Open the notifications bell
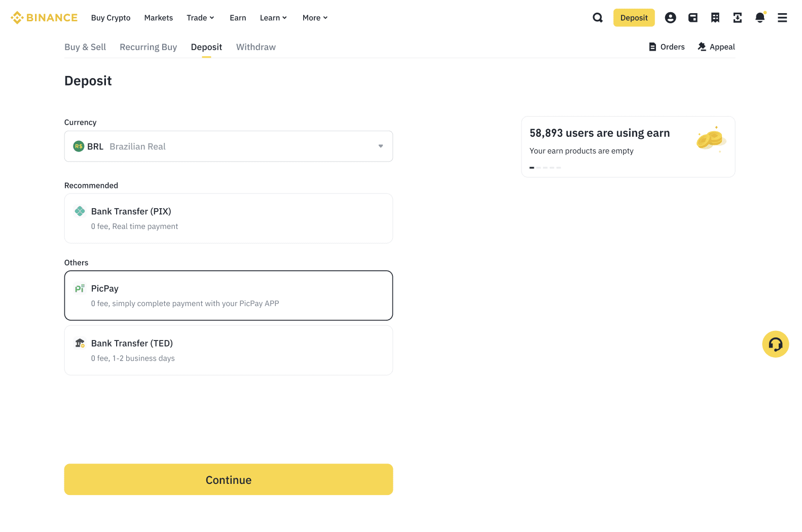 click(x=760, y=18)
